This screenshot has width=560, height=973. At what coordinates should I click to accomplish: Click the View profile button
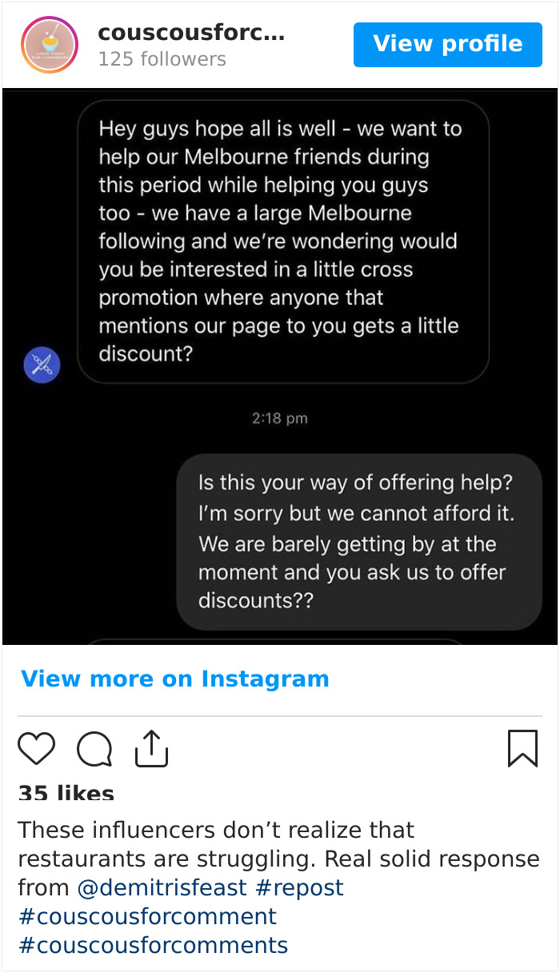(447, 44)
